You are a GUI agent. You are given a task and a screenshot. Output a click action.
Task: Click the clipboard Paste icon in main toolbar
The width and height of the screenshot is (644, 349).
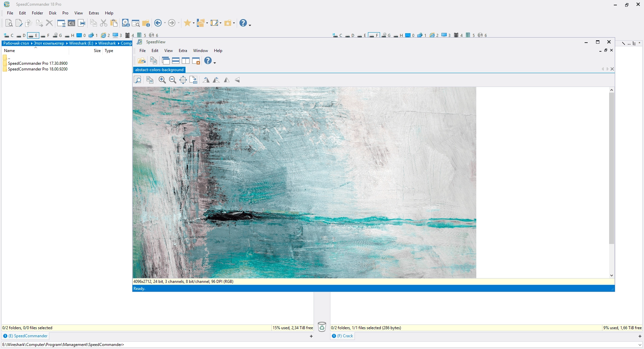[x=114, y=23]
